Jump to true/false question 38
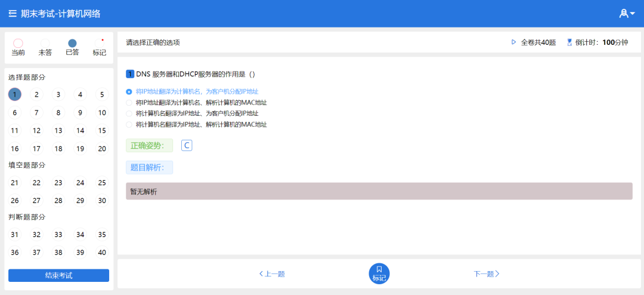This screenshot has height=295, width=644. pyautogui.click(x=58, y=252)
